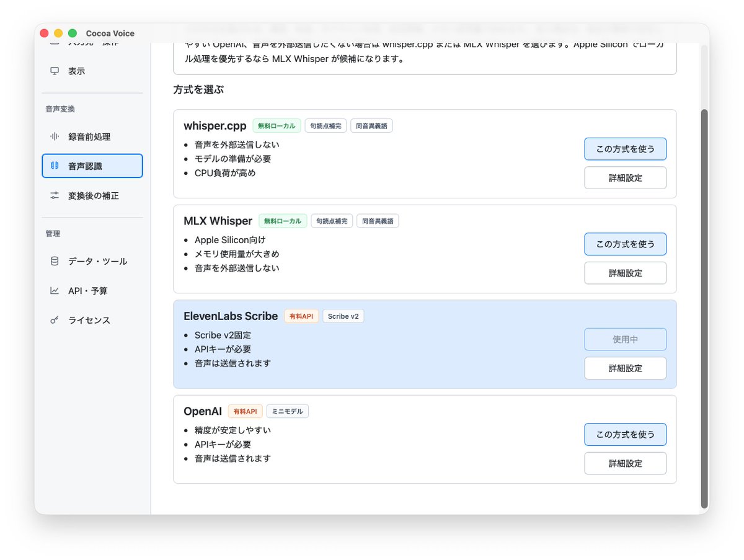Click the CPU負荷が高め bullet text

(225, 173)
